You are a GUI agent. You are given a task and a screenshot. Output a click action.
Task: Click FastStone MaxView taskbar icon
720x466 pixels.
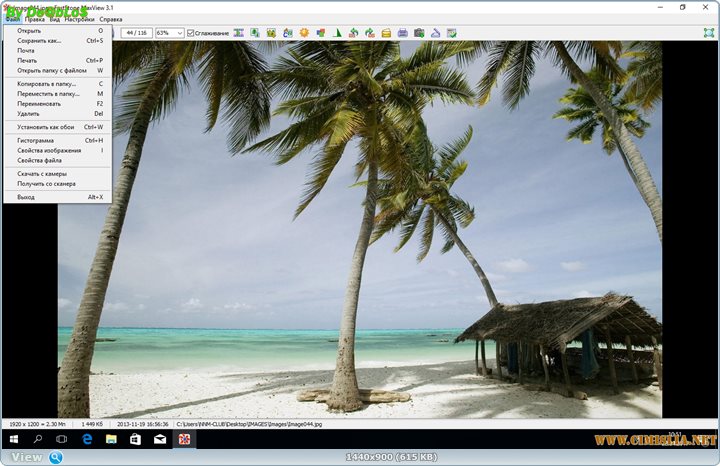184,439
